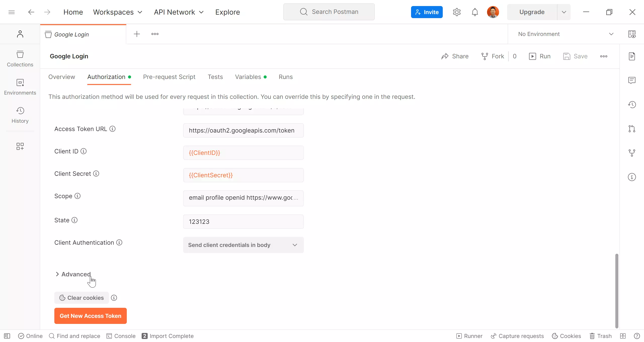Switch to the Pre-request Script tab

click(x=169, y=77)
